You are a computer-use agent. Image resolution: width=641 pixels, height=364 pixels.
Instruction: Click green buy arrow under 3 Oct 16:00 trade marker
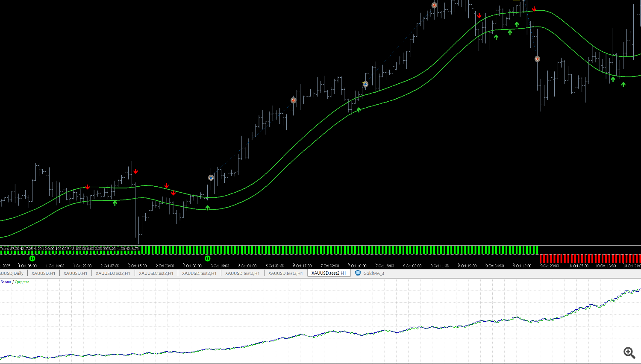click(208, 208)
